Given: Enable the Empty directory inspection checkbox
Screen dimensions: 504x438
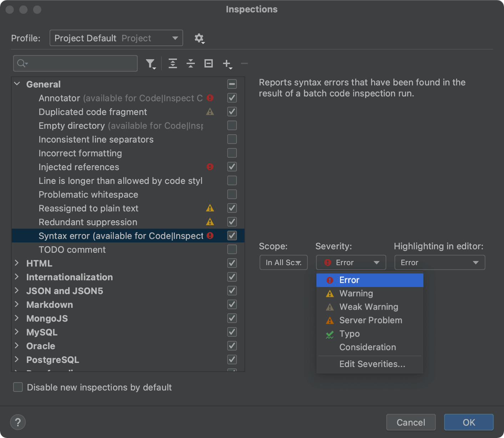Looking at the screenshot, I should (232, 125).
